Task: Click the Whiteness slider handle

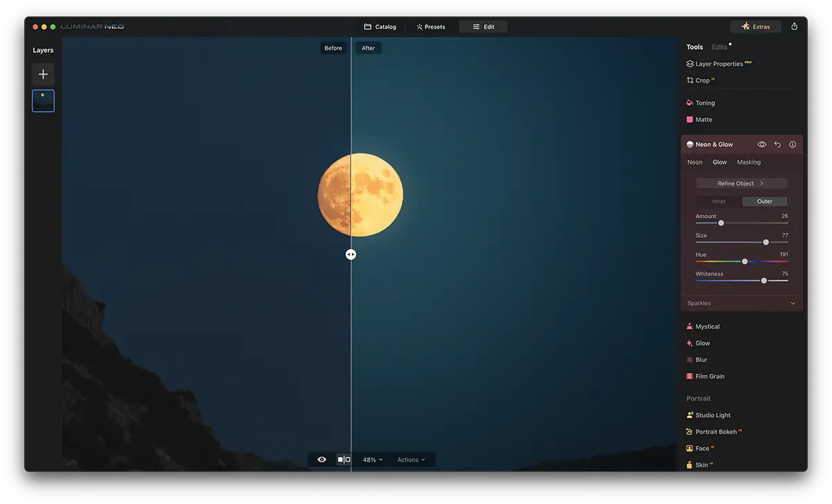Action: (764, 281)
